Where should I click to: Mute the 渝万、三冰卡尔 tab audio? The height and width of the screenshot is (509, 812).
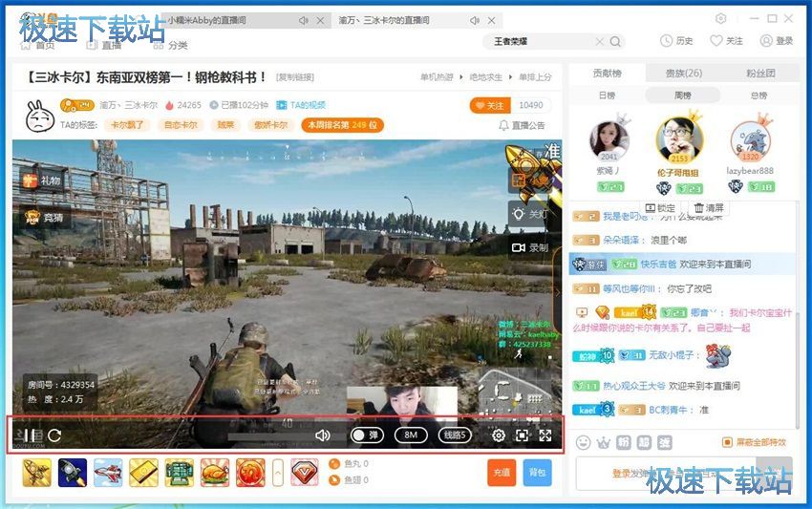coord(475,21)
